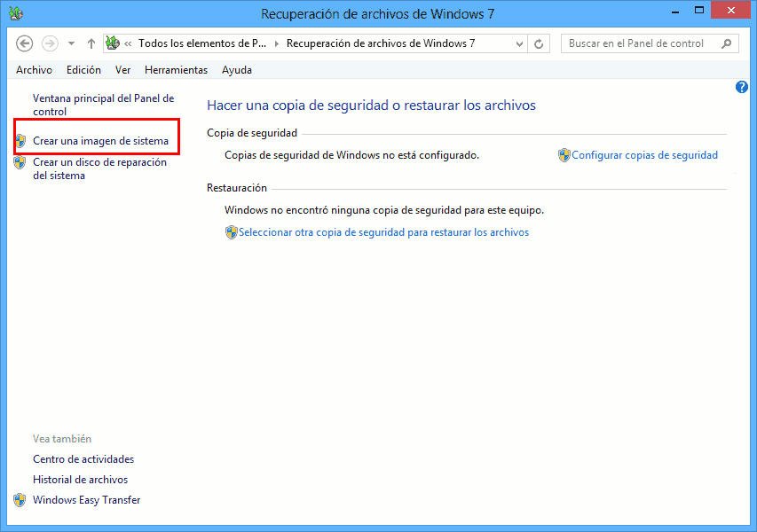Click shield icon beside 'Crear un disco de reparación'

click(x=20, y=162)
